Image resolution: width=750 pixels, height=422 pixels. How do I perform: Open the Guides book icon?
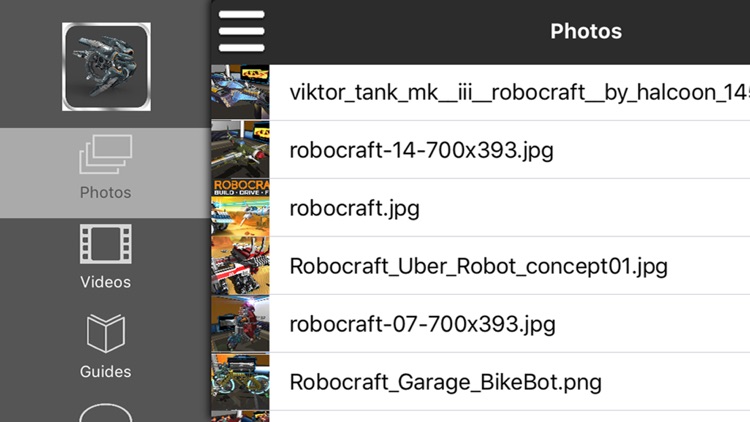pos(106,333)
